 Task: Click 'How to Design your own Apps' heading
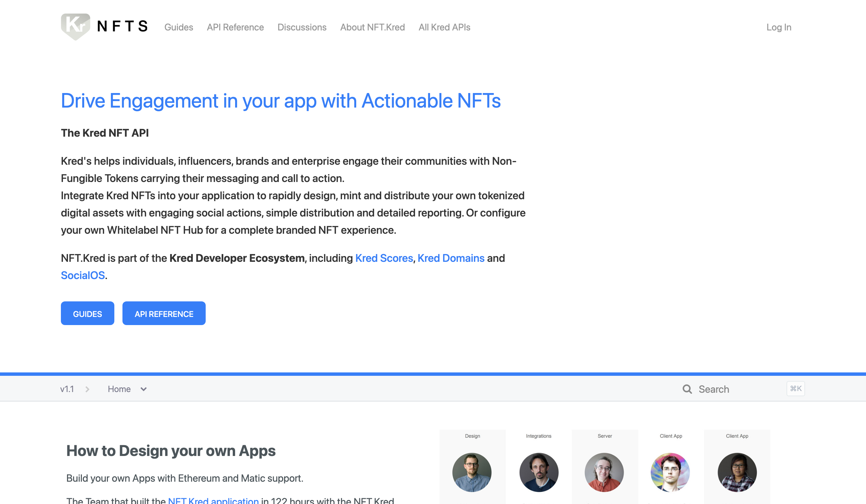(x=171, y=451)
